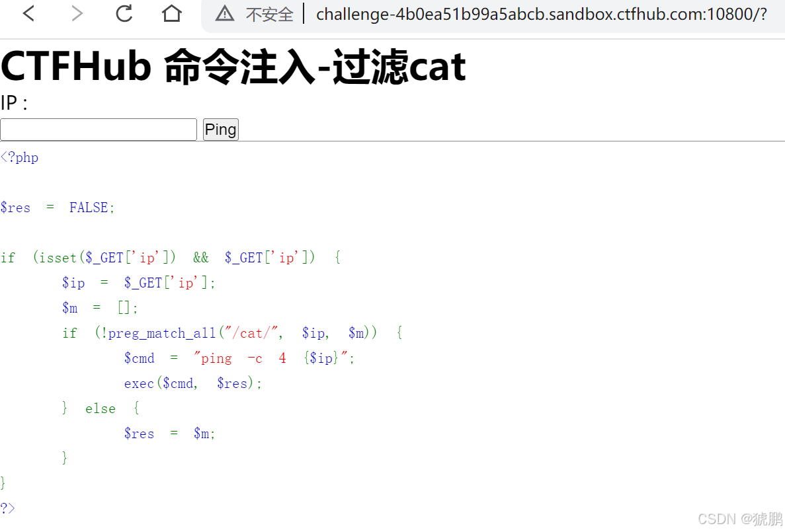Click the security warning triangle icon
This screenshot has height=532, width=785.
tap(225, 13)
